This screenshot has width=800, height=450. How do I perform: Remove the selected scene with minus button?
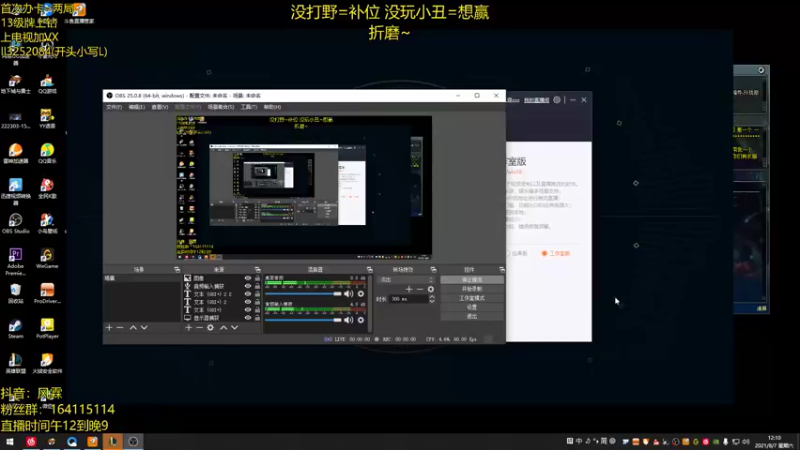point(120,328)
